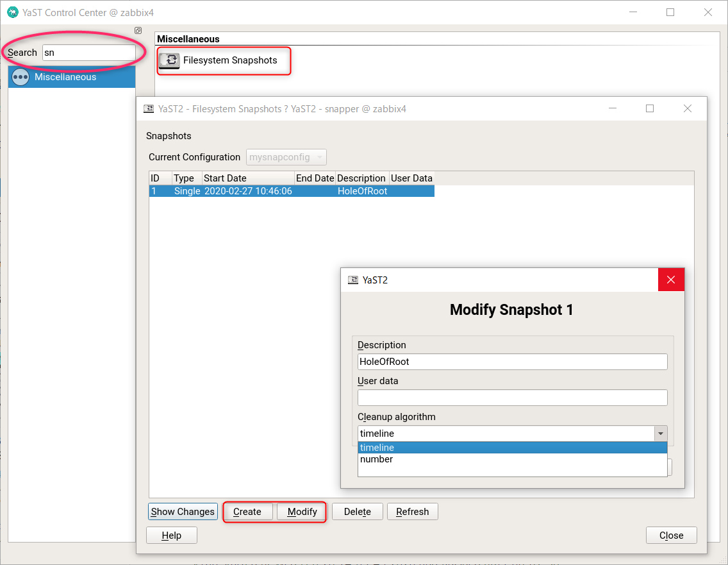Click the Close button in snapper window
728x565 pixels.
[x=672, y=535]
